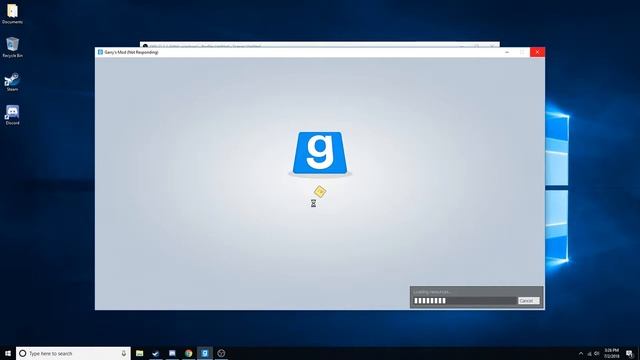Open the taskbar clock and calendar
This screenshot has width=640, height=360.
611,353
